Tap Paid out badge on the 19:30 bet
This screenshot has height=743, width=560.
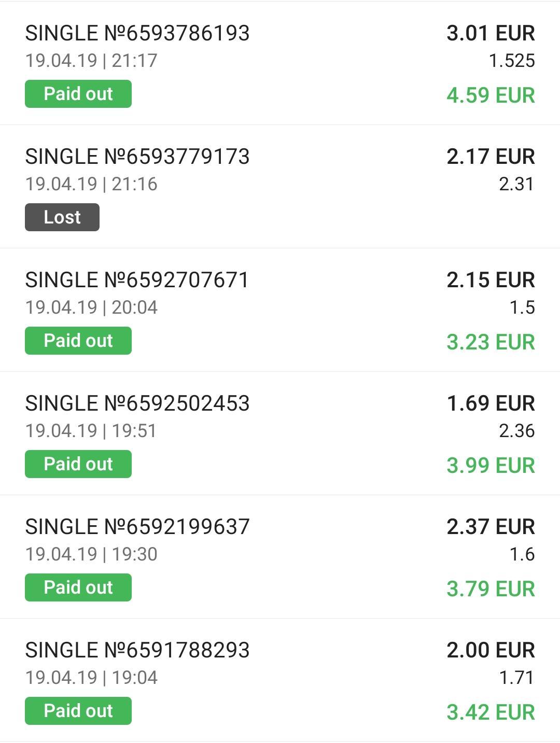(78, 587)
